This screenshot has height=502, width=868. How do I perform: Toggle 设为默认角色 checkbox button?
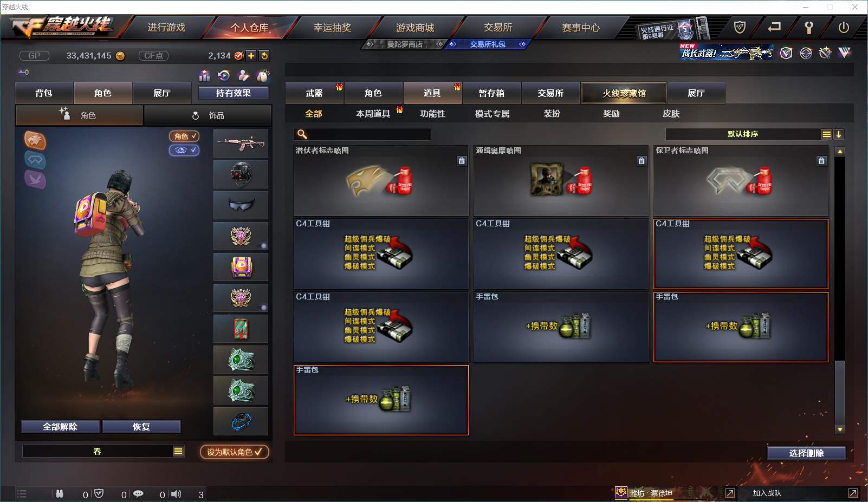point(235,452)
